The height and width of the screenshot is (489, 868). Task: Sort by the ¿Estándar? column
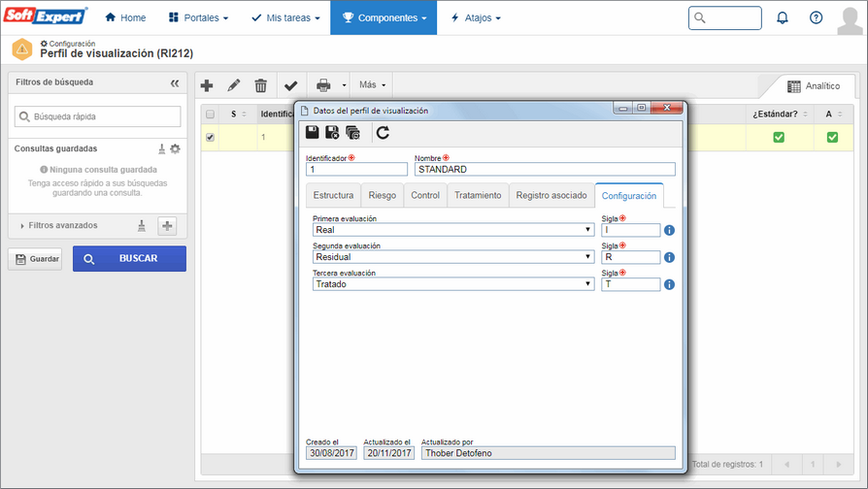click(x=780, y=114)
